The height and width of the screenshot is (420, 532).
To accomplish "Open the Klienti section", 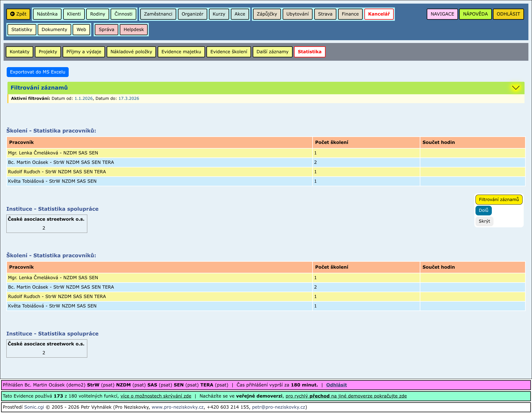I will [x=74, y=14].
